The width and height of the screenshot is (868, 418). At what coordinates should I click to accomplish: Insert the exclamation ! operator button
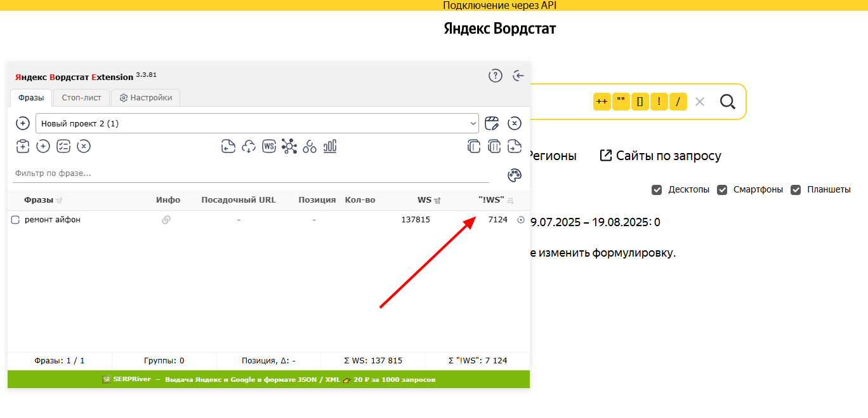(x=659, y=102)
